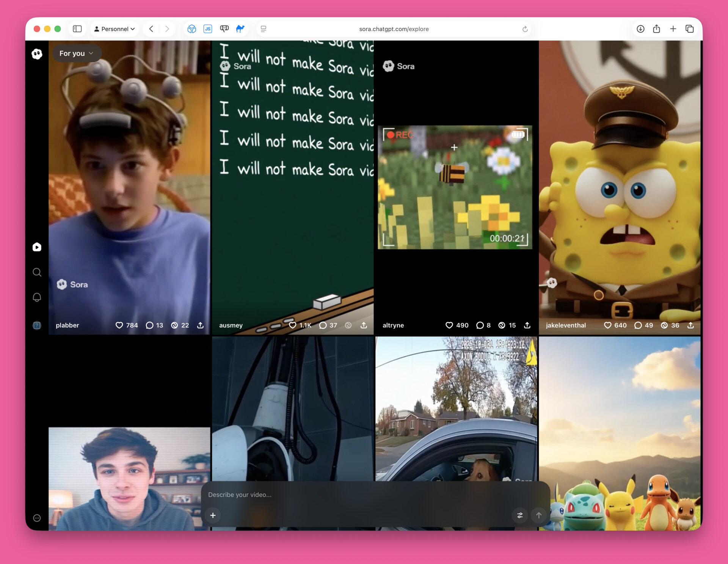The image size is (728, 564).
Task: Share ausmey's video
Action: [x=364, y=325]
